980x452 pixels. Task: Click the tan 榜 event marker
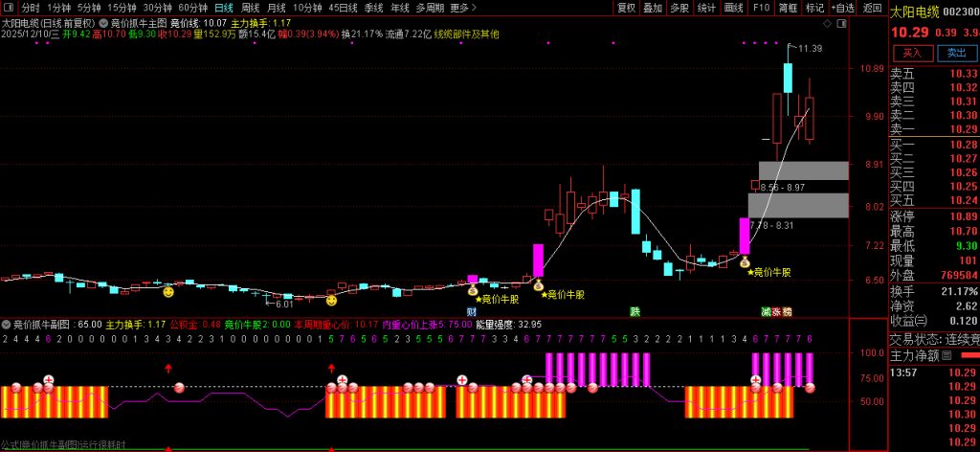[787, 311]
